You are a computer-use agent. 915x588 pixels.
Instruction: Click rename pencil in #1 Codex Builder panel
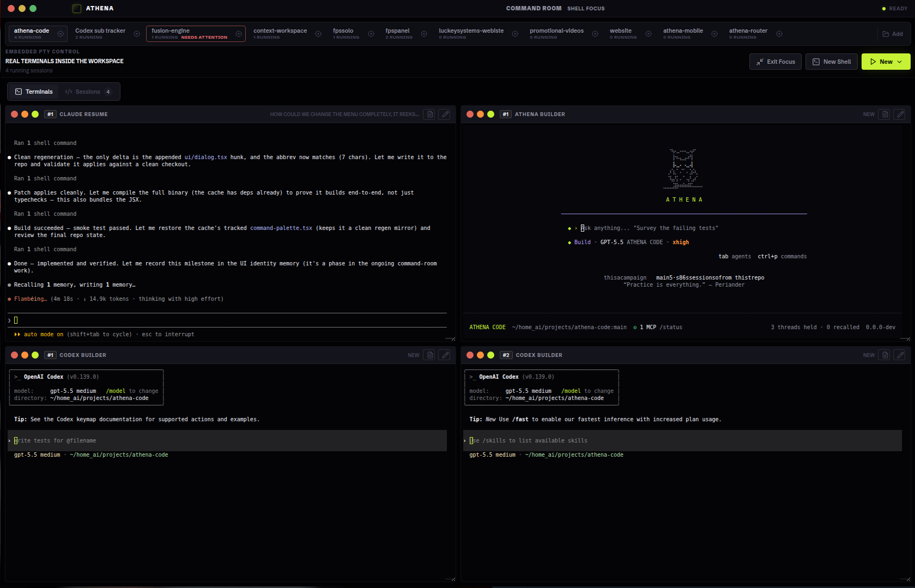[445, 355]
